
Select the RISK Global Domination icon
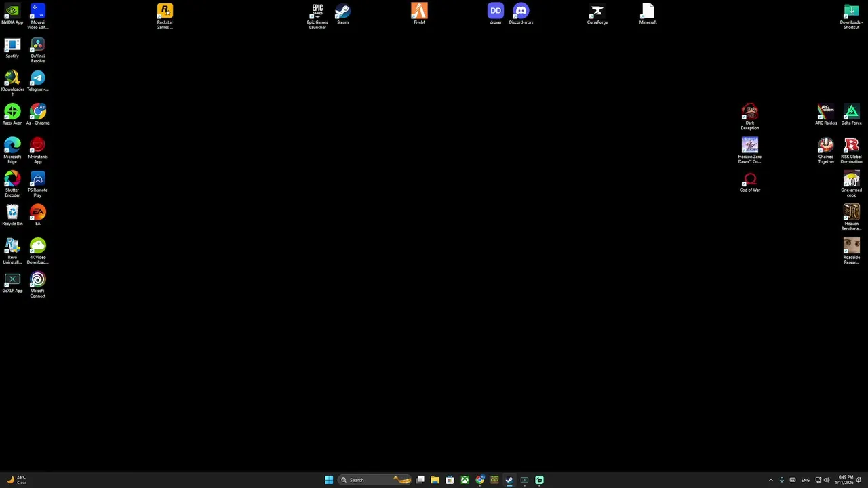[851, 150]
